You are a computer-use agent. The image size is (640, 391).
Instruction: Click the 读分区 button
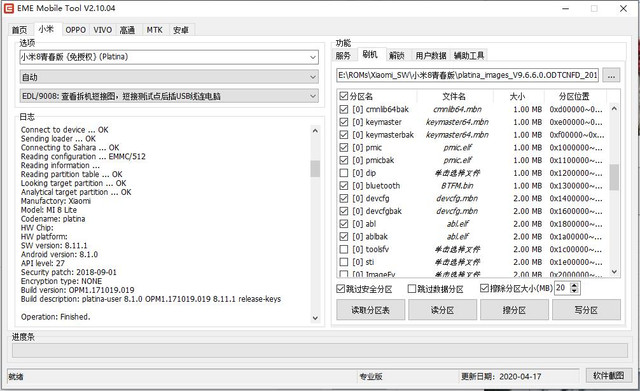tap(442, 310)
